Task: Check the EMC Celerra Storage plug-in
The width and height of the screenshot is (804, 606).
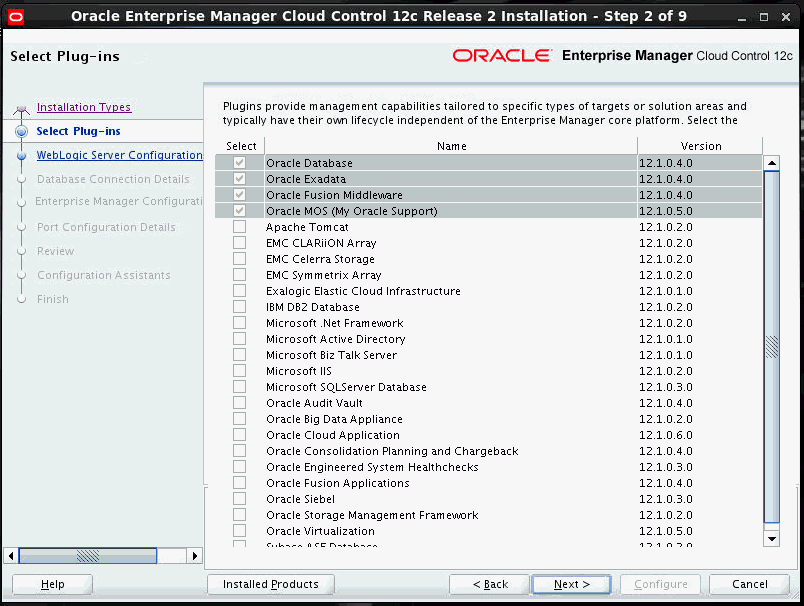Action: click(239, 258)
